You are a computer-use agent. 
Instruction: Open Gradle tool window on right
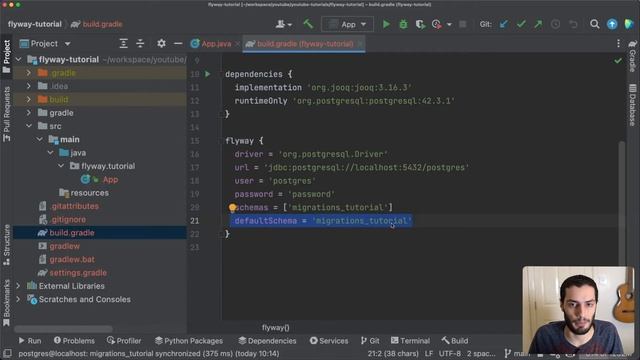632,56
